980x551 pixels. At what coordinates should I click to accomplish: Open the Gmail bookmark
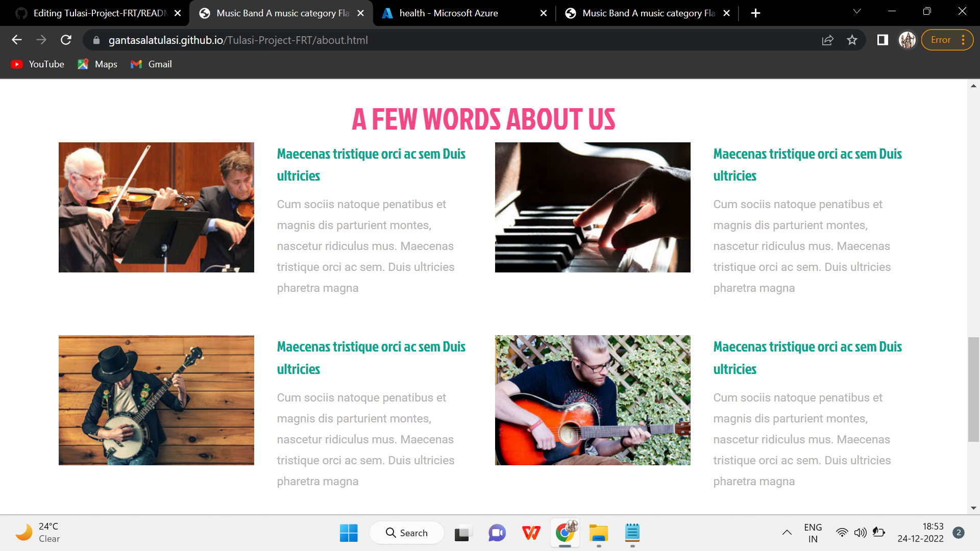click(x=151, y=64)
